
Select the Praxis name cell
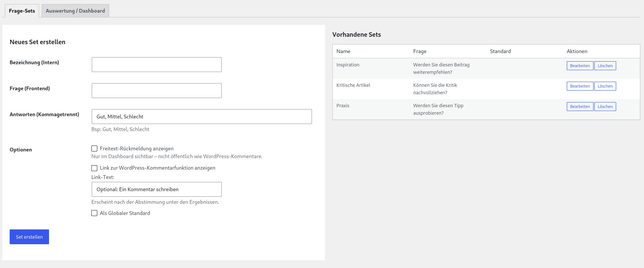pyautogui.click(x=343, y=106)
